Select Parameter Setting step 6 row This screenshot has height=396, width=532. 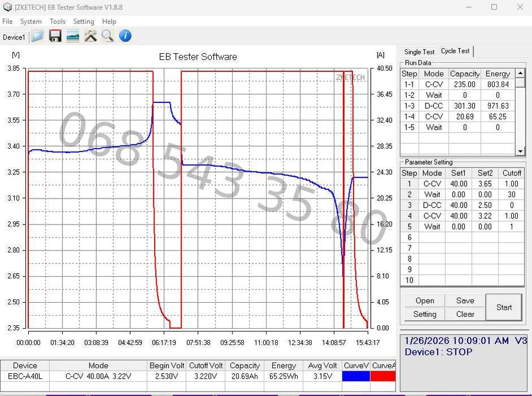coord(462,238)
